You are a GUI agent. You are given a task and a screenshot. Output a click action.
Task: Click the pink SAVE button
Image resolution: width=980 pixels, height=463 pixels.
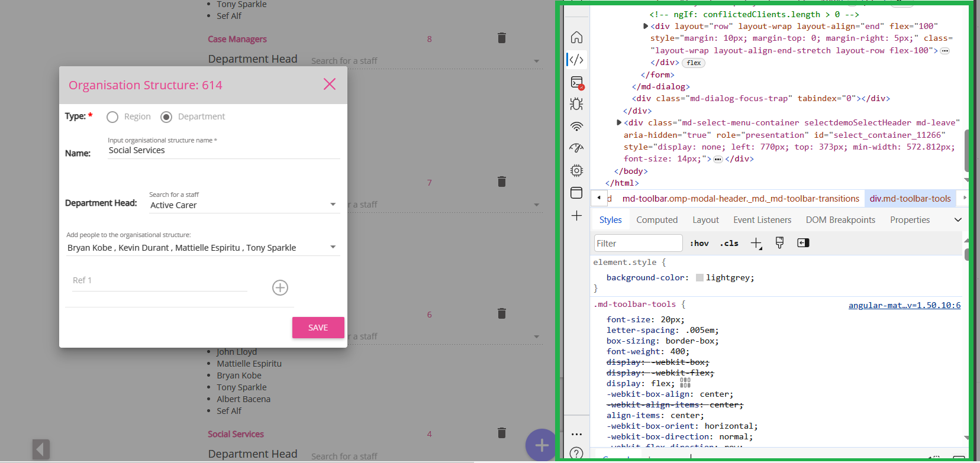tap(318, 328)
